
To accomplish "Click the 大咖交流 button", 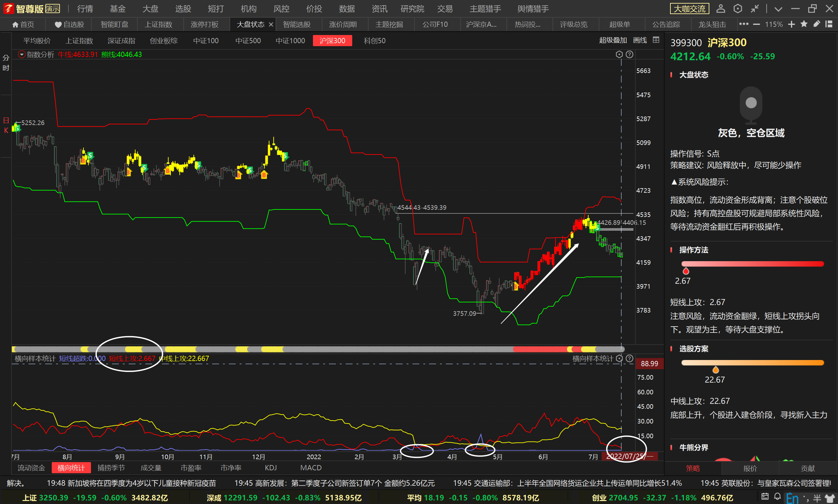I will (689, 9).
